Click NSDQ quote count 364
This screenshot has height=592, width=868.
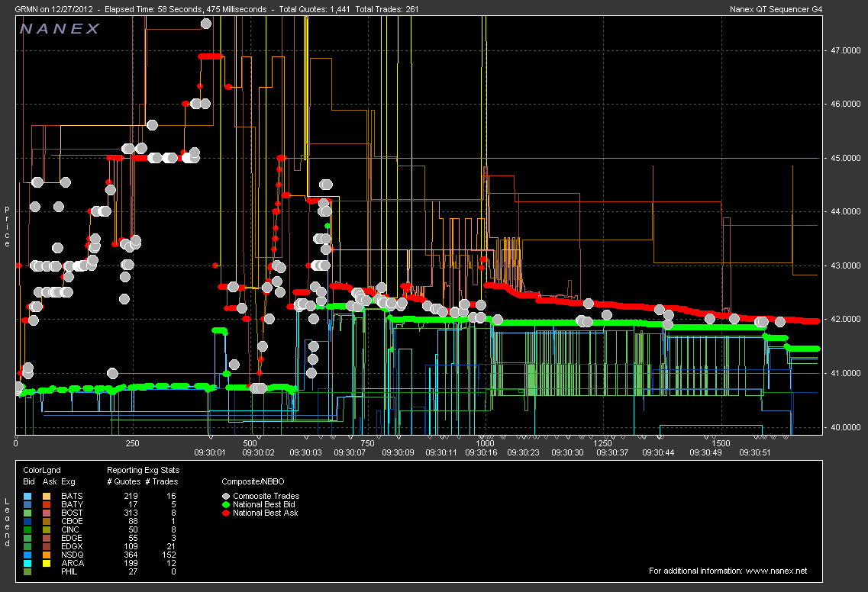[131, 555]
